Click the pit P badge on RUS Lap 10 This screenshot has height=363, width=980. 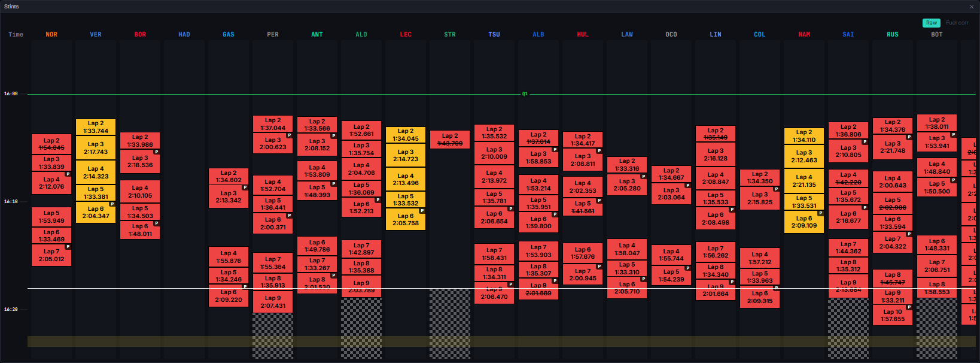(909, 307)
